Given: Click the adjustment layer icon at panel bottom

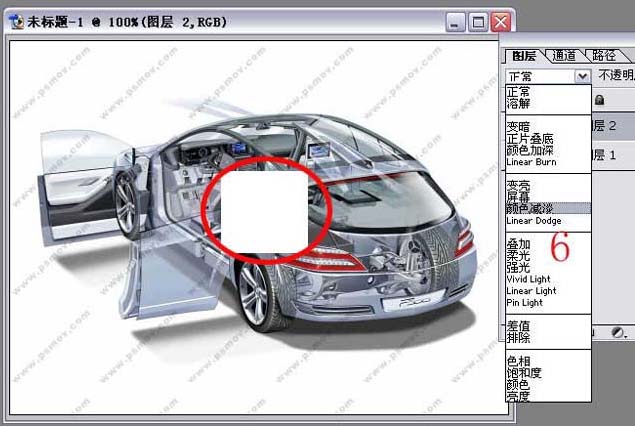Looking at the screenshot, I should 620,331.
